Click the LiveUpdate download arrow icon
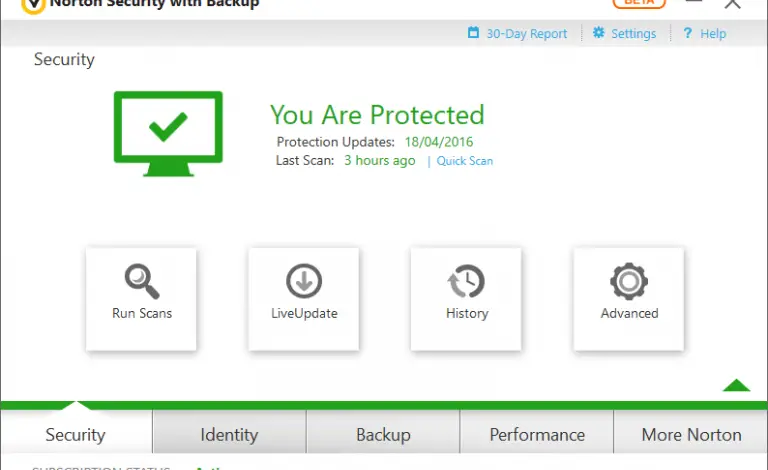Image resolution: width=768 pixels, height=470 pixels. (304, 281)
